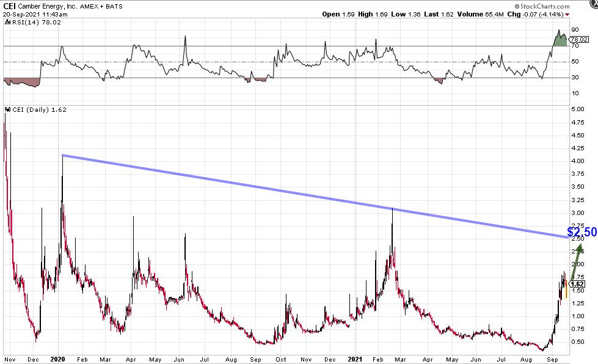This screenshot has height=364, width=598.
Task: Click the 20-Sep-2021 11:43am timestamp
Action: coord(35,15)
